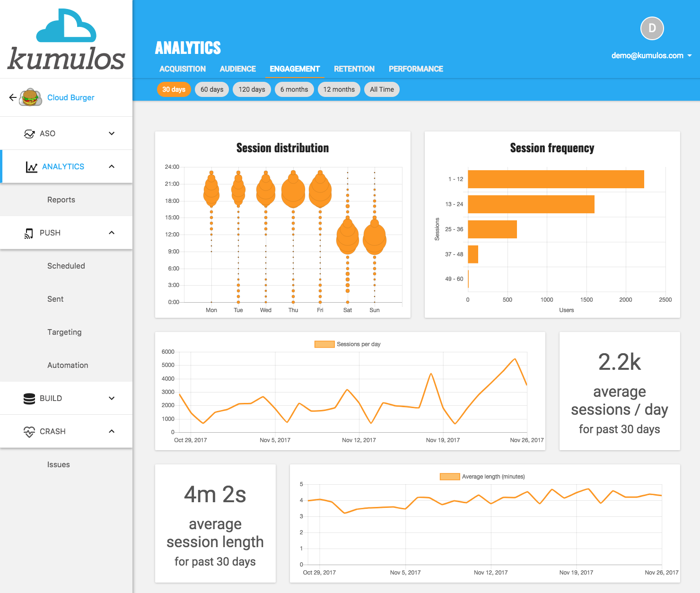Viewport: 700px width, 593px height.
Task: Open the Cloud Burger app link
Action: 71,97
